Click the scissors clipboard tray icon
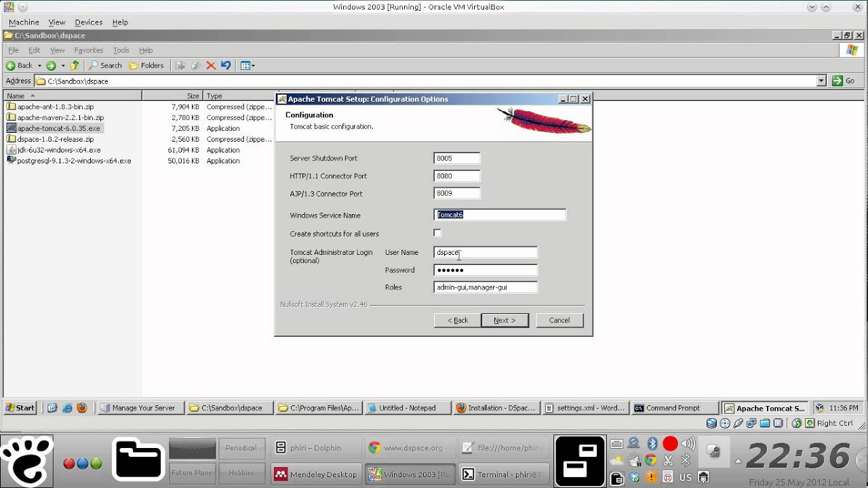This screenshot has width=868, height=488. 668,461
